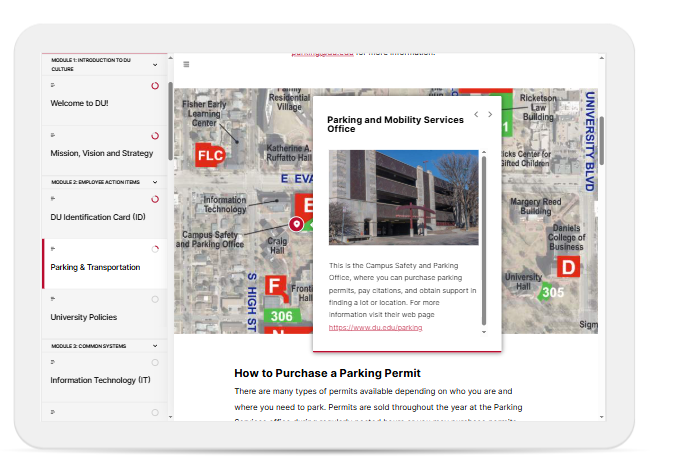
Task: Click the main content scroll down arrow
Action: click(602, 417)
